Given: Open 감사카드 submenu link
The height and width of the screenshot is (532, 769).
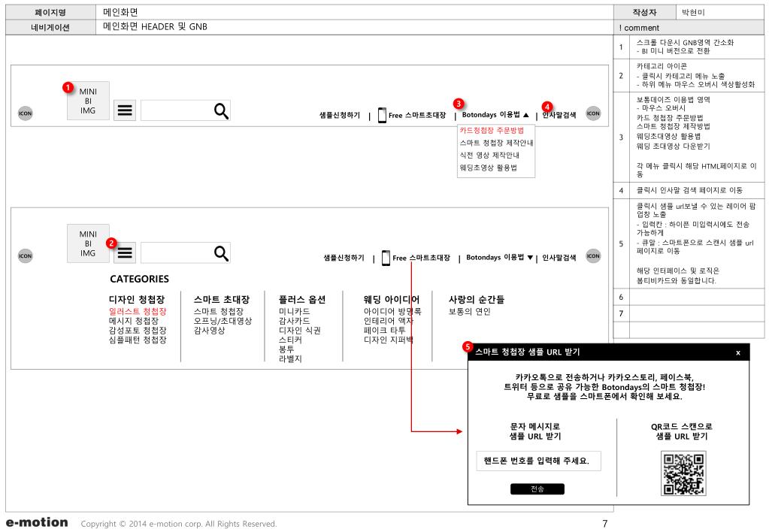Looking at the screenshot, I should tap(294, 321).
